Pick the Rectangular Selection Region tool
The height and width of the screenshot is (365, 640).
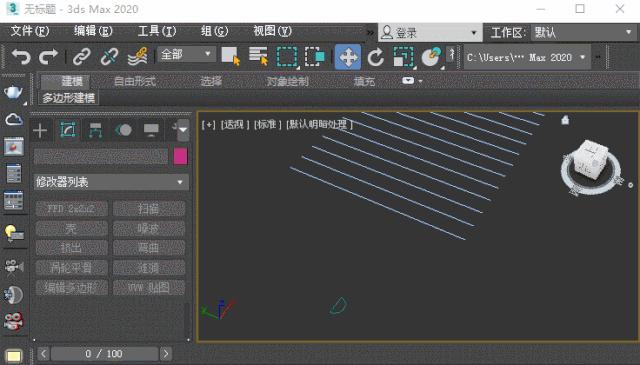click(x=287, y=57)
